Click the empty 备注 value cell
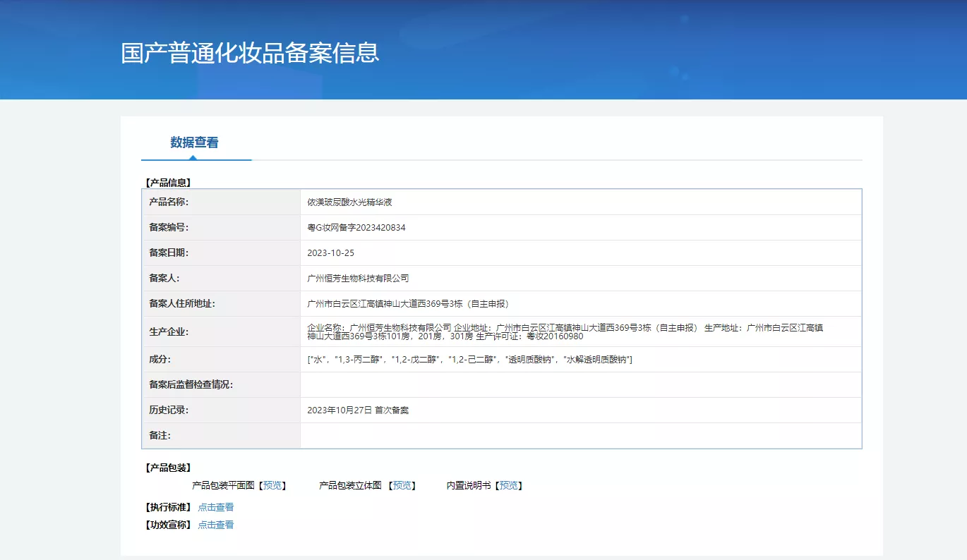967x560 pixels. [x=580, y=435]
